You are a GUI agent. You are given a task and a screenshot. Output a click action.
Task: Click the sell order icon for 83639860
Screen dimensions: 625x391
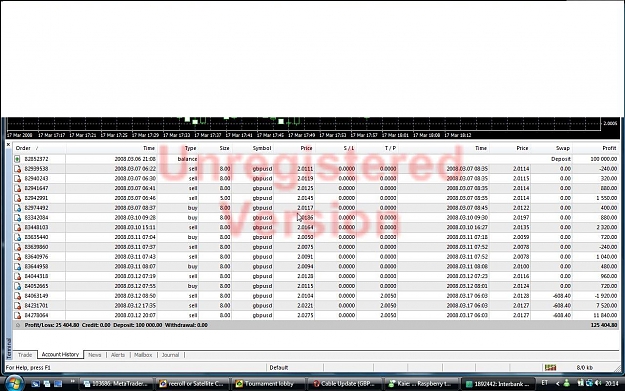pyautogui.click(x=18, y=247)
